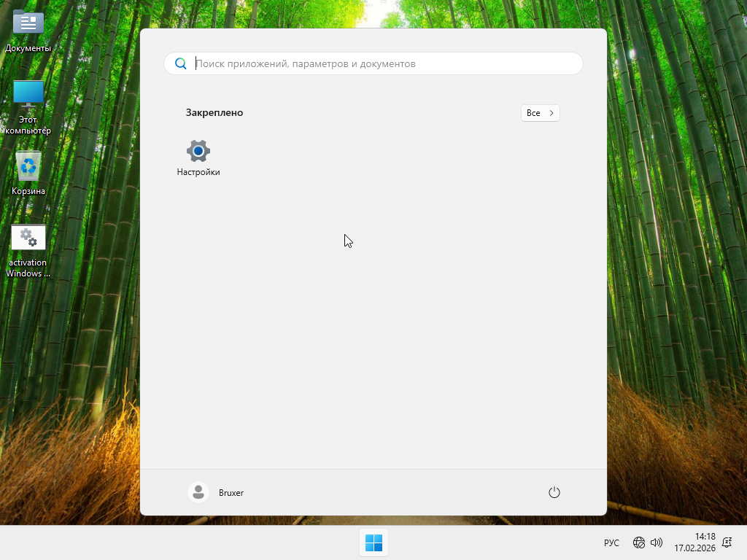Viewport: 747px width, 560px height.
Task: Click the magnifier search icon
Action: pos(181,63)
